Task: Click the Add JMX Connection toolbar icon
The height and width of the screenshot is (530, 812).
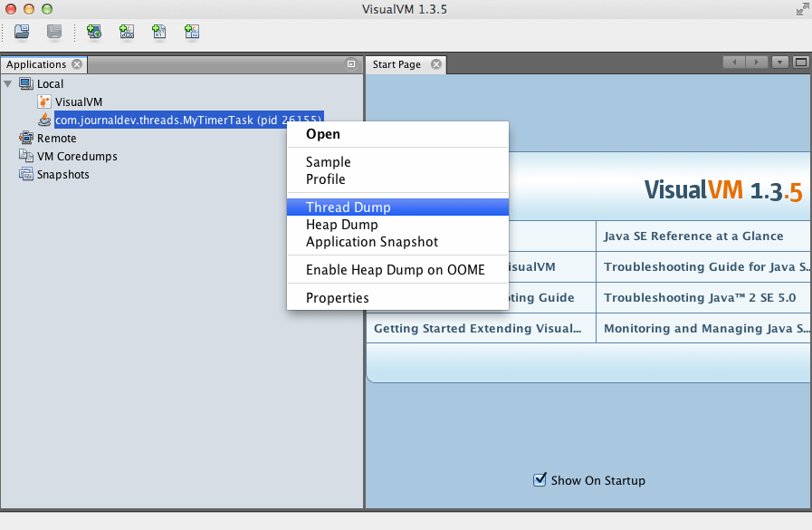Action: 127,32
